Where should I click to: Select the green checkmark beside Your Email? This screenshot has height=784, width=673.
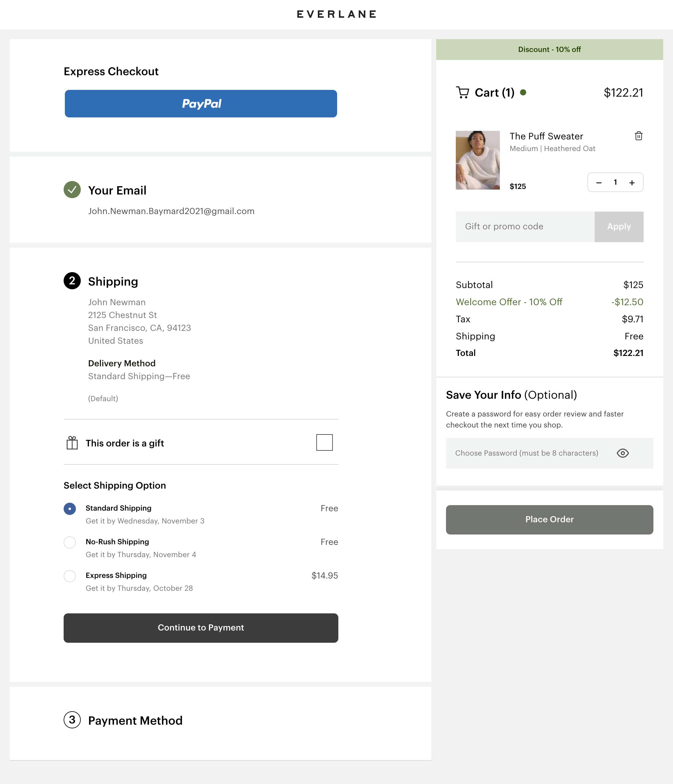[72, 190]
